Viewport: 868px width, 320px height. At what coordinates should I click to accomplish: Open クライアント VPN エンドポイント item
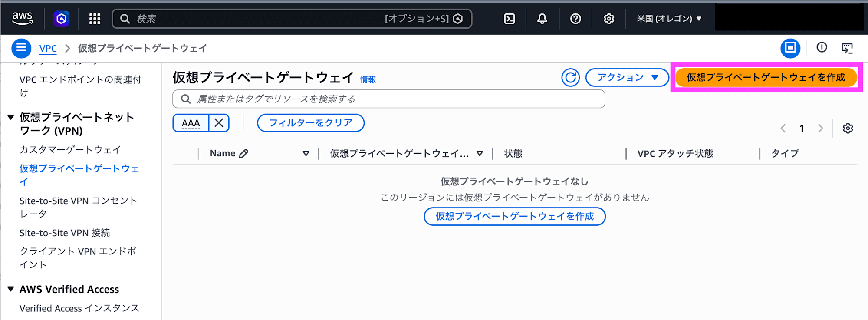[78, 258]
